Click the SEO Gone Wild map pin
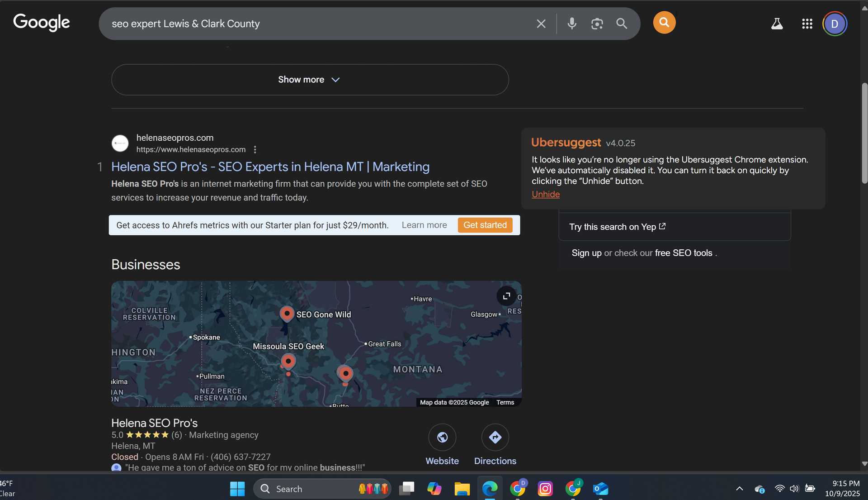The width and height of the screenshot is (868, 500). [x=287, y=313]
